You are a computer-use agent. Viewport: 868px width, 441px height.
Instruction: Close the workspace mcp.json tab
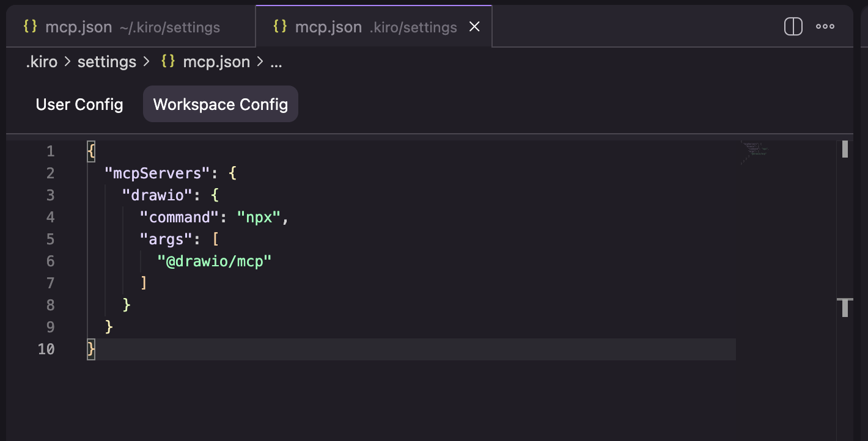click(x=474, y=26)
